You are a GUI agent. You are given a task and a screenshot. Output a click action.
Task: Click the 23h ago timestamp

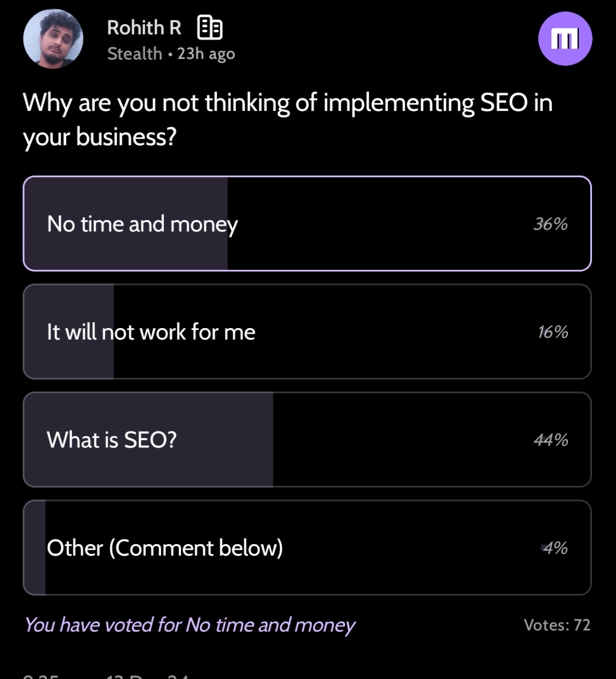click(x=206, y=54)
